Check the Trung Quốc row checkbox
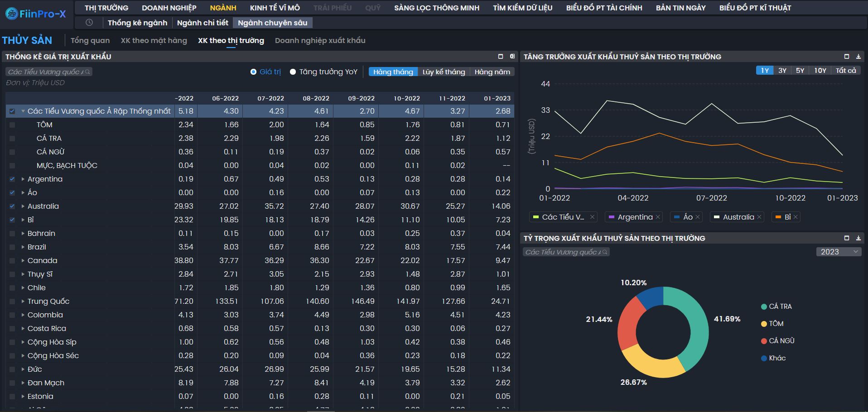 tap(12, 302)
